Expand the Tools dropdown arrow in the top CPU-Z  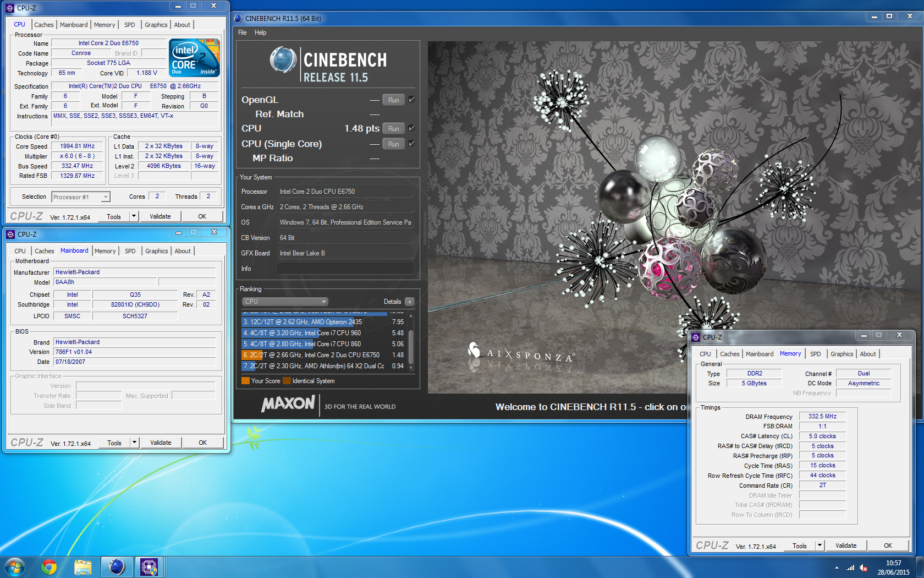[134, 216]
